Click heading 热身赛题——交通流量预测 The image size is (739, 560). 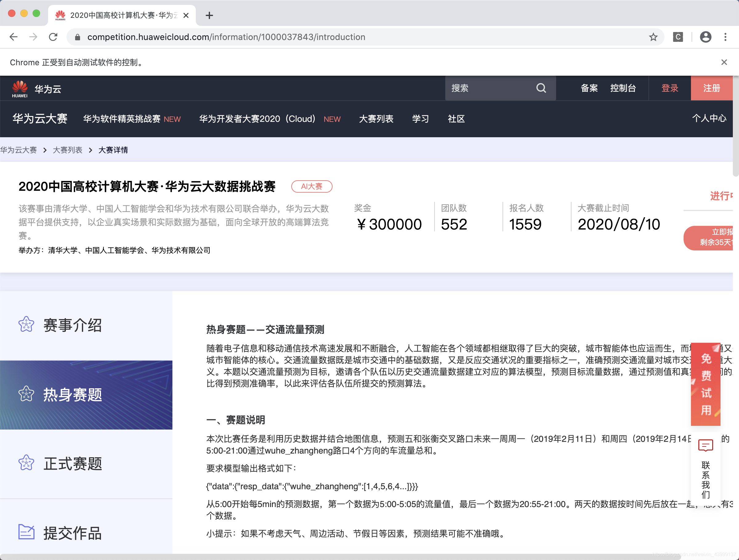[x=265, y=330]
